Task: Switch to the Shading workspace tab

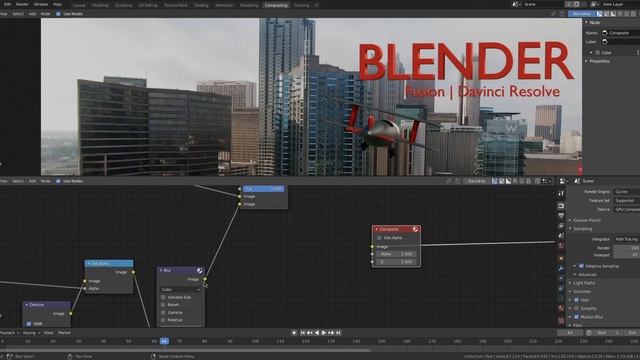Action: point(201,5)
